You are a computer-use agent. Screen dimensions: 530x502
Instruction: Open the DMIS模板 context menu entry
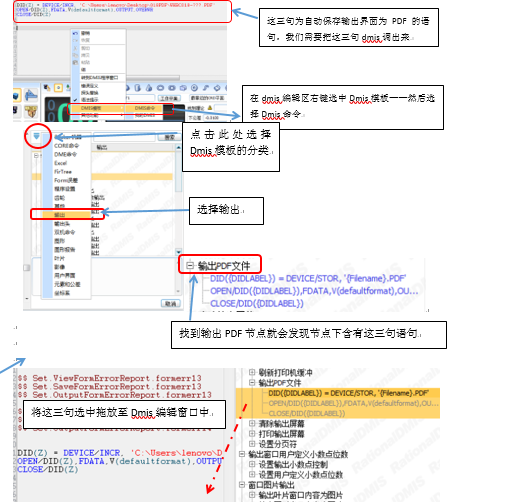tap(97, 108)
